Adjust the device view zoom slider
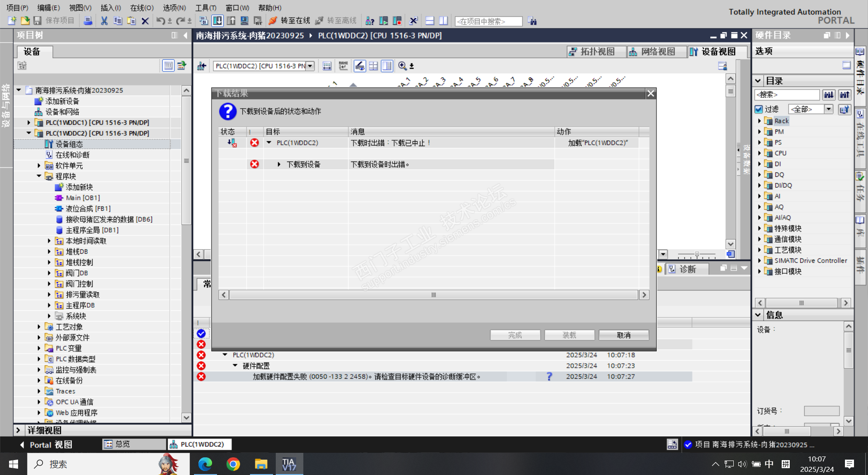This screenshot has height=475, width=868. point(697,255)
